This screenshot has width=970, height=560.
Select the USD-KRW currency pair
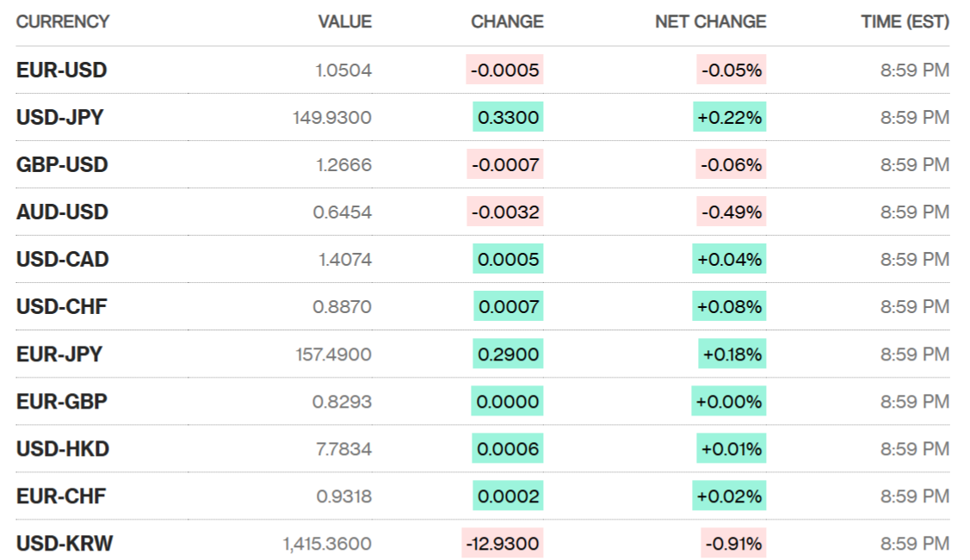pyautogui.click(x=65, y=544)
